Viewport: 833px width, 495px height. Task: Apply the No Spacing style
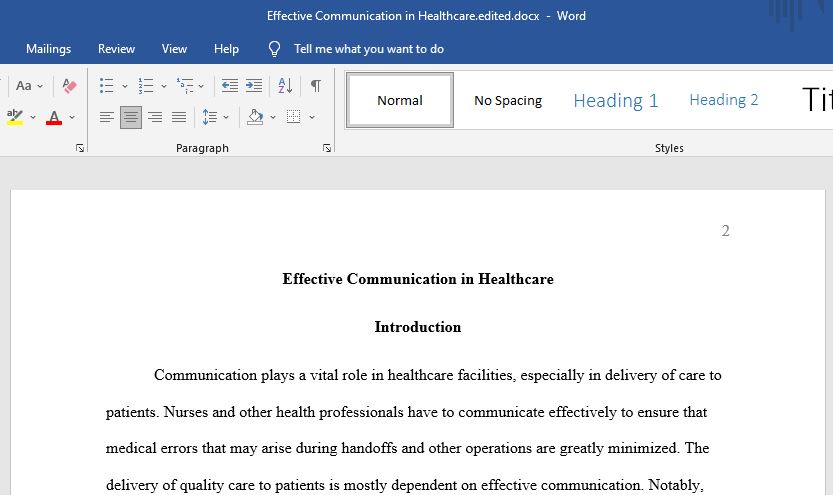click(x=508, y=100)
